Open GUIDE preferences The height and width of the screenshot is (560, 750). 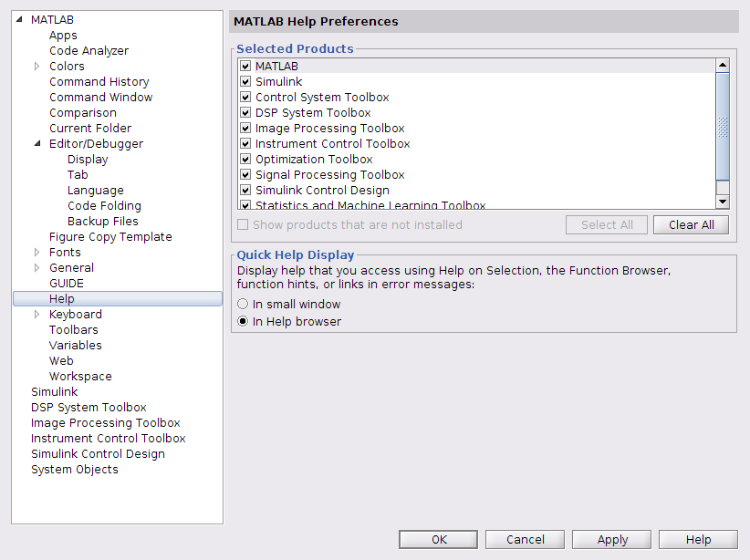pos(67,283)
